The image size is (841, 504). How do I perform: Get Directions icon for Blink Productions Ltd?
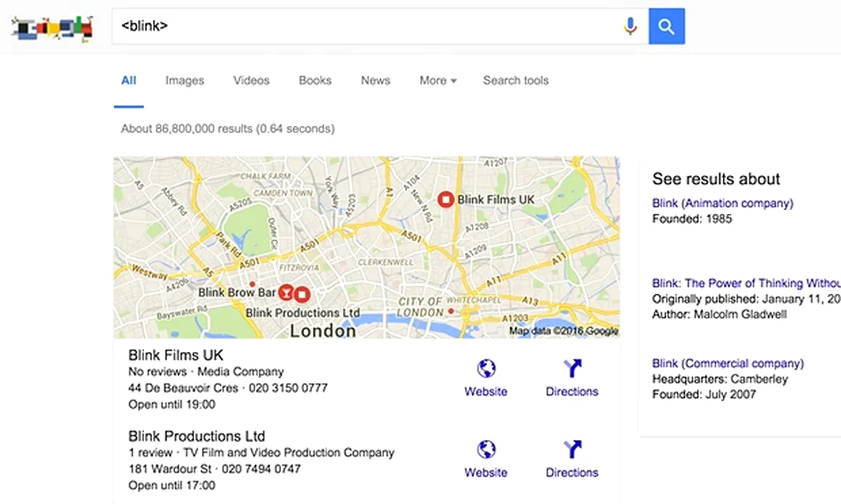pyautogui.click(x=572, y=451)
